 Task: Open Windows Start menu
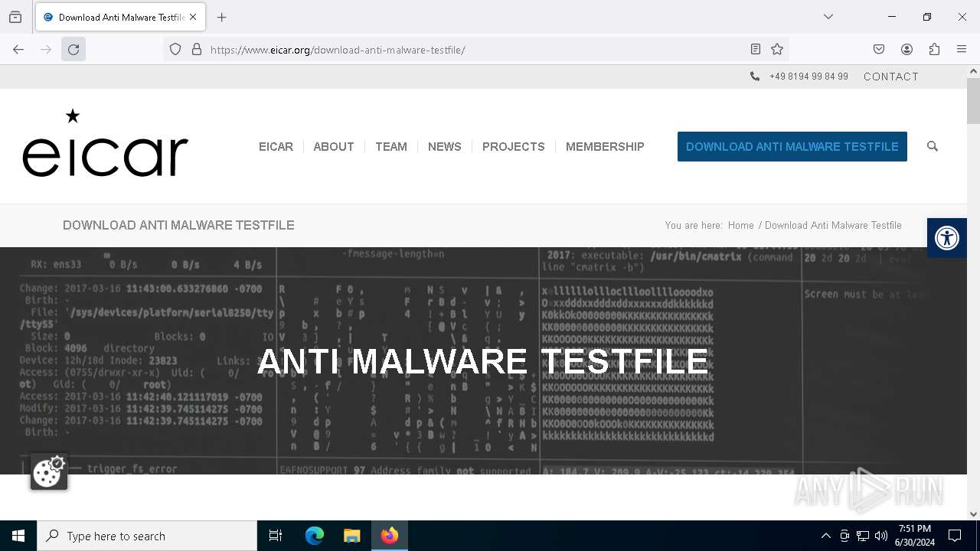coord(18,536)
